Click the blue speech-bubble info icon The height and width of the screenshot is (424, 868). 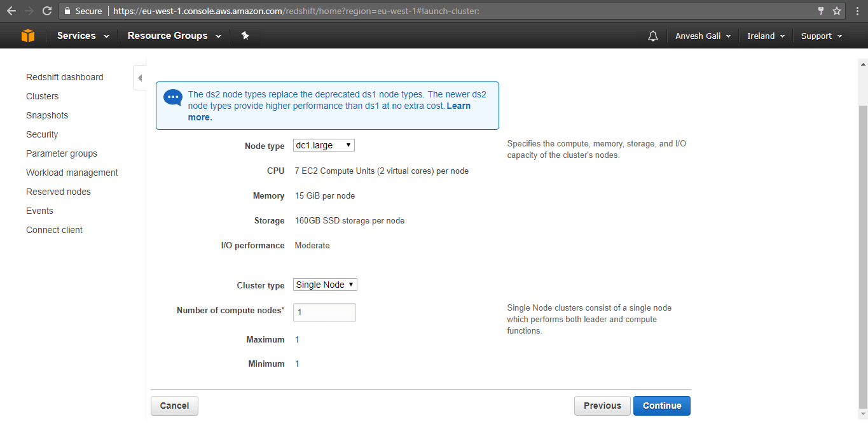point(172,97)
